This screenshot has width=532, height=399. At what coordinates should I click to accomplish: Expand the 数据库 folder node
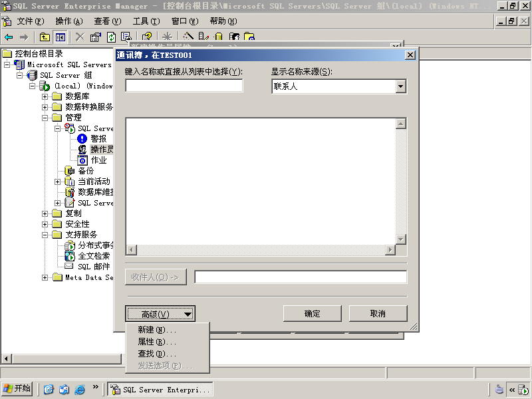coord(45,96)
